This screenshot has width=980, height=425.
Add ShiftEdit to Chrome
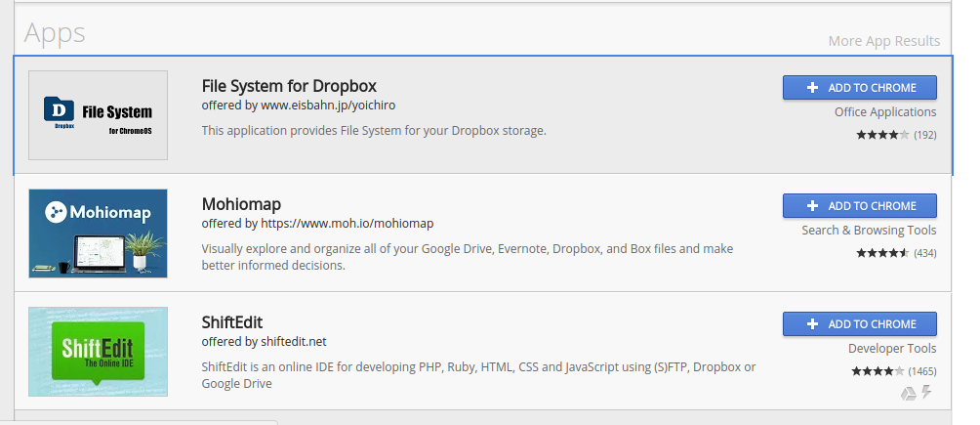(859, 324)
